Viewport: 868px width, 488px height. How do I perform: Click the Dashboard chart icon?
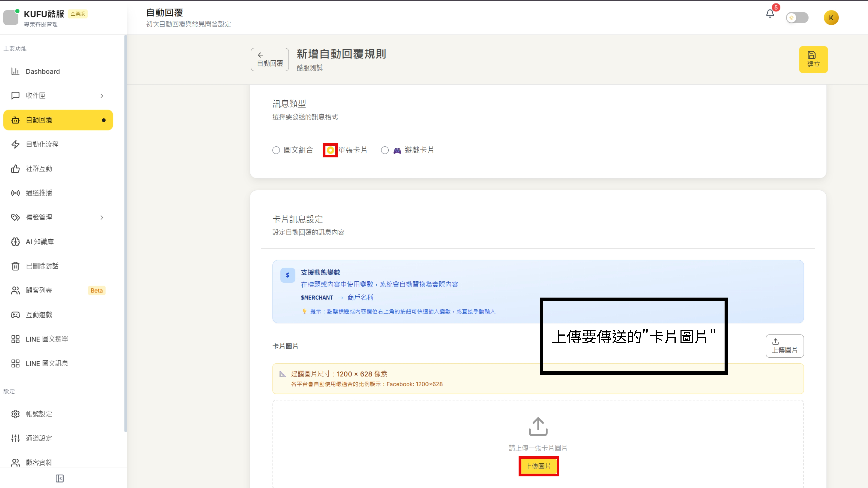15,71
